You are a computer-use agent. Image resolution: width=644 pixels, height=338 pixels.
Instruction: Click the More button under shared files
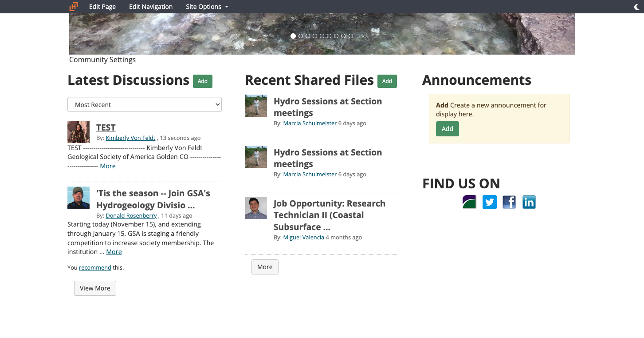[265, 267]
